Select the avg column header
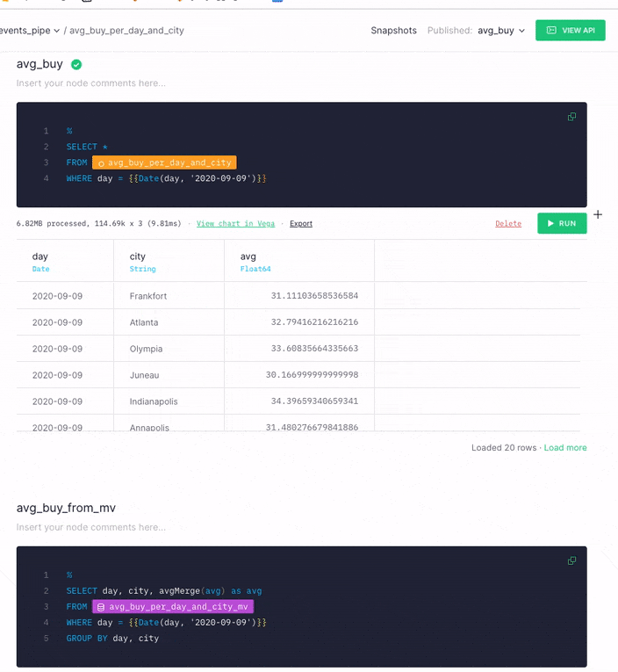The image size is (618, 672). pyautogui.click(x=299, y=261)
